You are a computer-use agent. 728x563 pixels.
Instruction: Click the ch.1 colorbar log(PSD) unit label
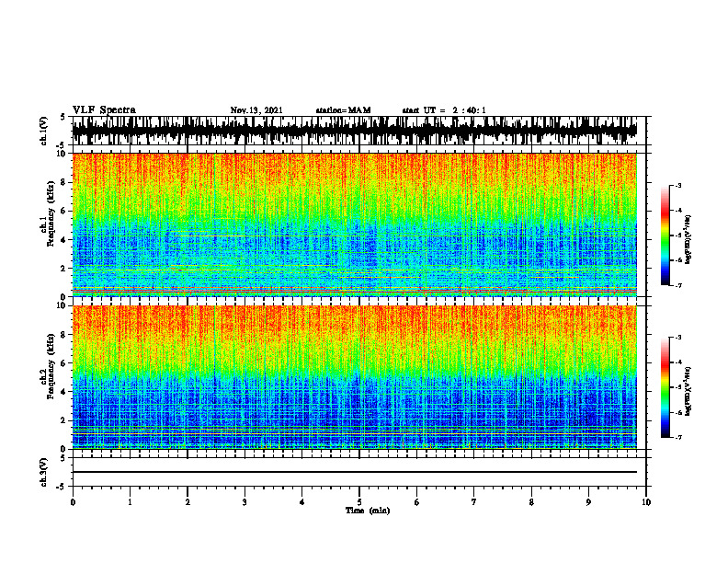[x=688, y=240]
